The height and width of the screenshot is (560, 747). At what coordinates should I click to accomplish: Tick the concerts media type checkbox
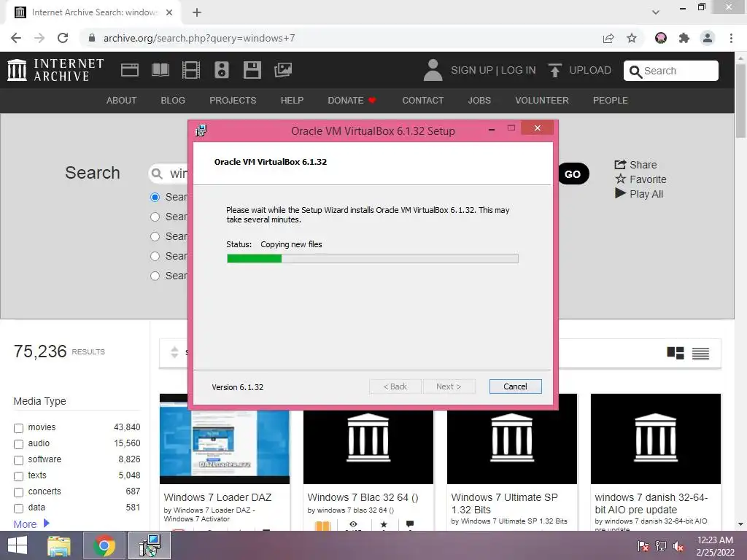pyautogui.click(x=18, y=492)
